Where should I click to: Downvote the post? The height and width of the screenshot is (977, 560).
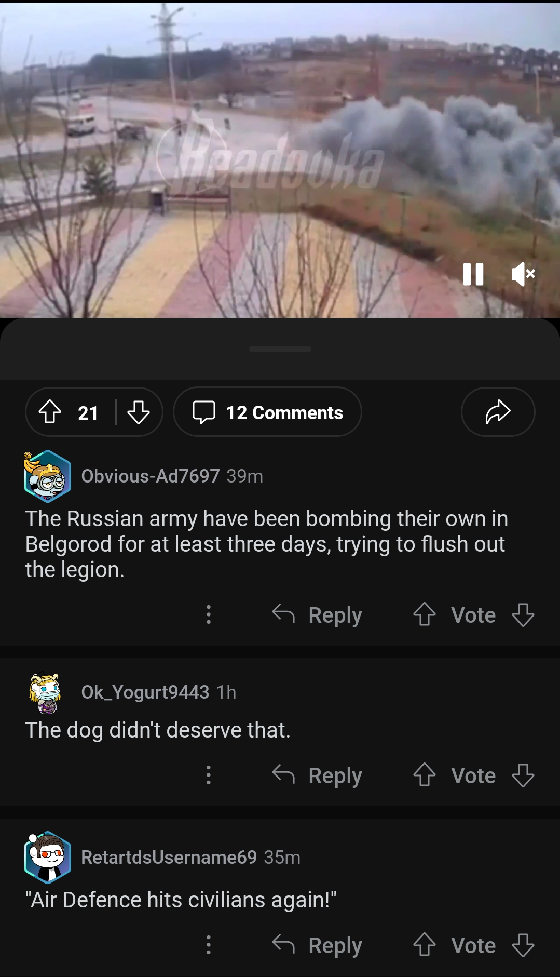pyautogui.click(x=139, y=412)
